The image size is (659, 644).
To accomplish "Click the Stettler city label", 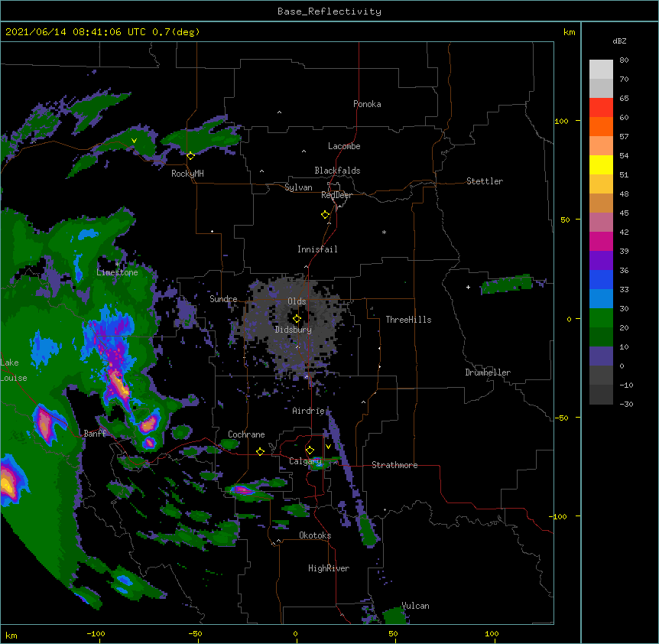I will [485, 181].
